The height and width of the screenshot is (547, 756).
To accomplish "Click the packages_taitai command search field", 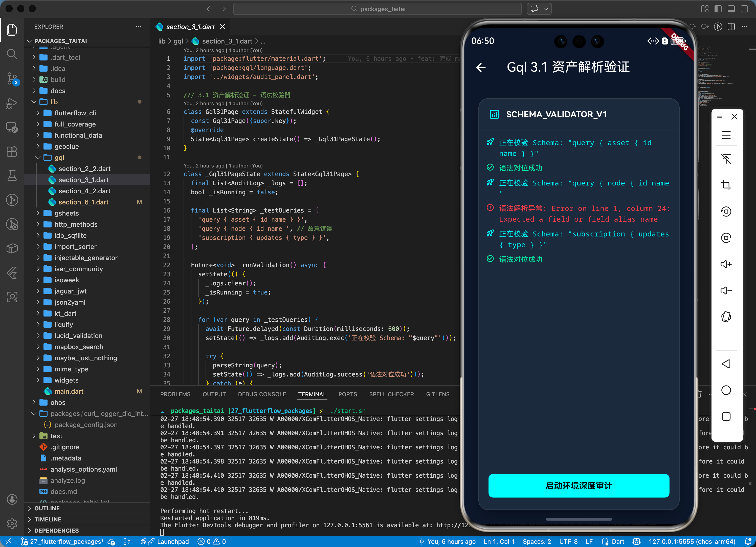I will coord(377,9).
